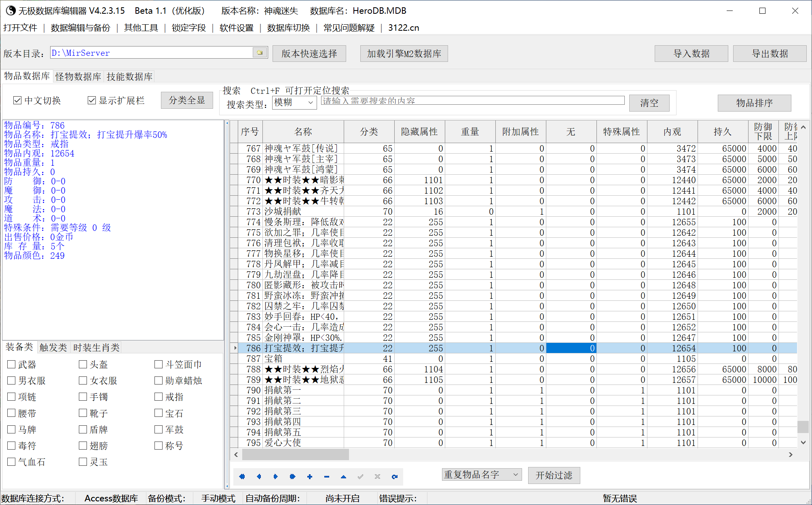Select the 翅膀 checkbox
Viewport: 812px width, 505px height.
[83, 446]
